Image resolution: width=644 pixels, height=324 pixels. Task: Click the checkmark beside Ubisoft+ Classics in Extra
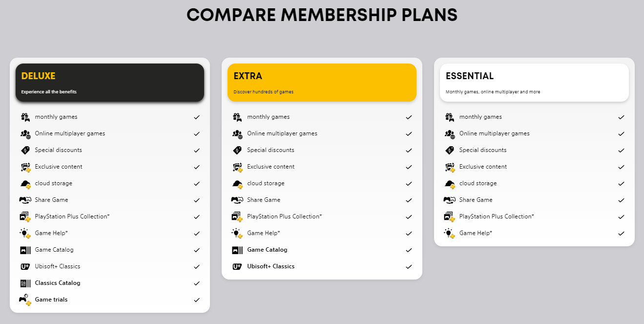tap(409, 266)
